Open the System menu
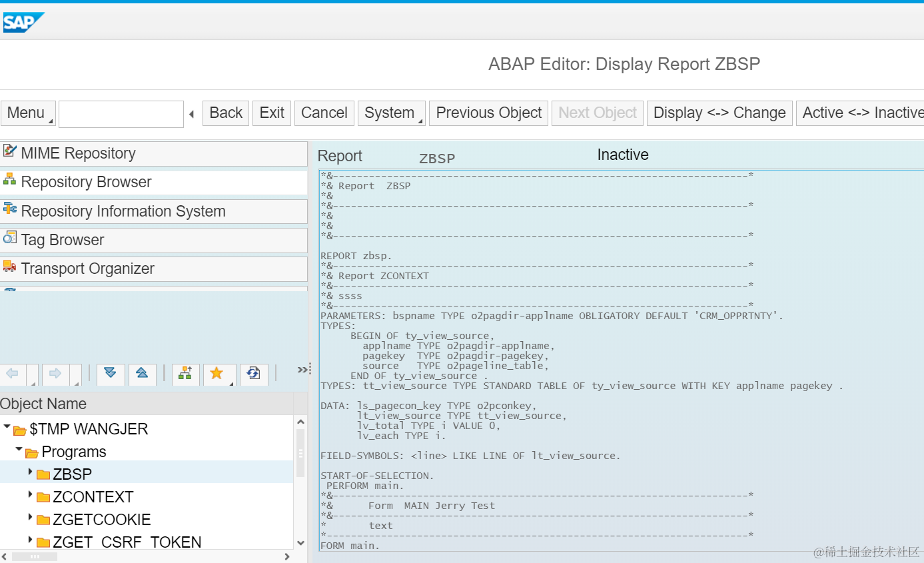924x563 pixels. tap(392, 113)
